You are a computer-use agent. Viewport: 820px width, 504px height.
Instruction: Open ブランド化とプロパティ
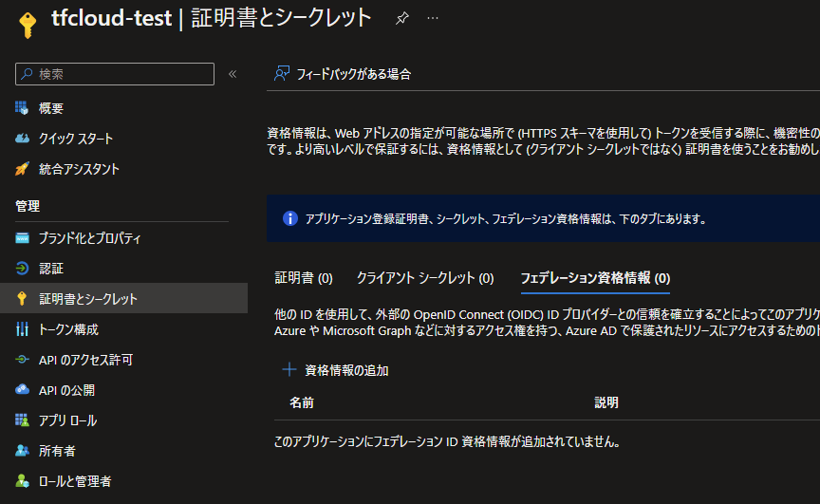(90, 238)
